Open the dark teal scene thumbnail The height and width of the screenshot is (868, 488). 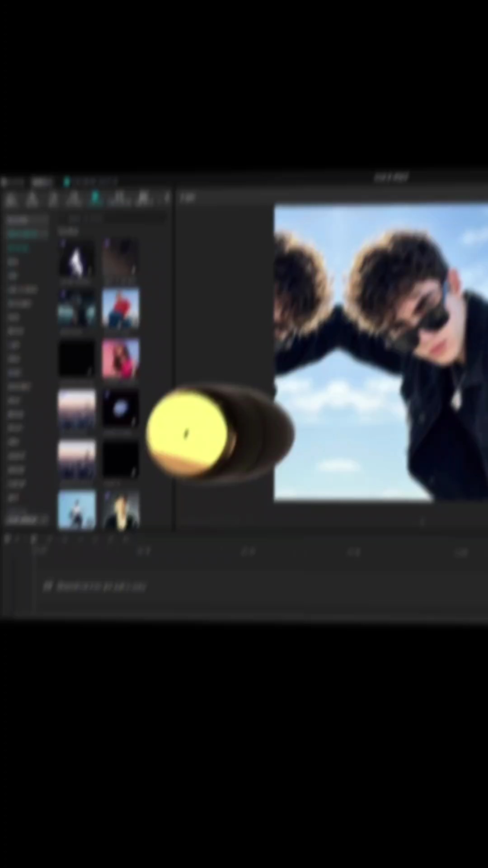pyautogui.click(x=77, y=308)
